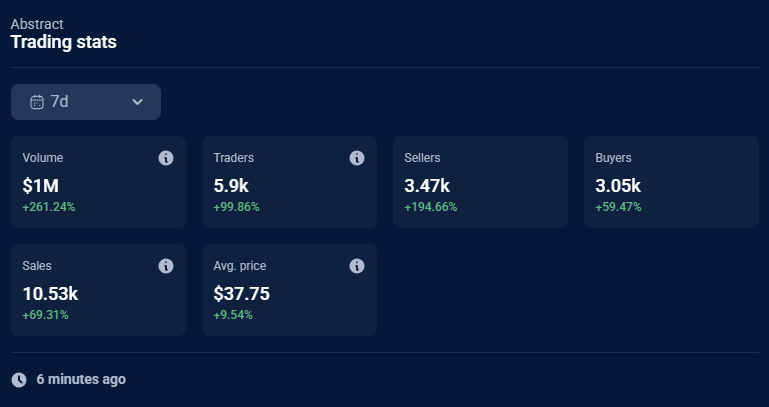Click the $37.75 average price value
Image resolution: width=769 pixels, height=407 pixels.
(242, 293)
